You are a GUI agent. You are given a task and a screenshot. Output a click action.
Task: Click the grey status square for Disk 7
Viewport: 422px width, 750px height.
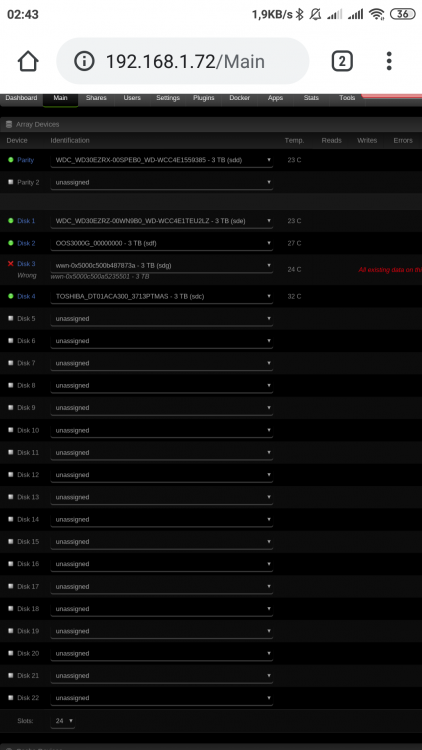(11, 363)
